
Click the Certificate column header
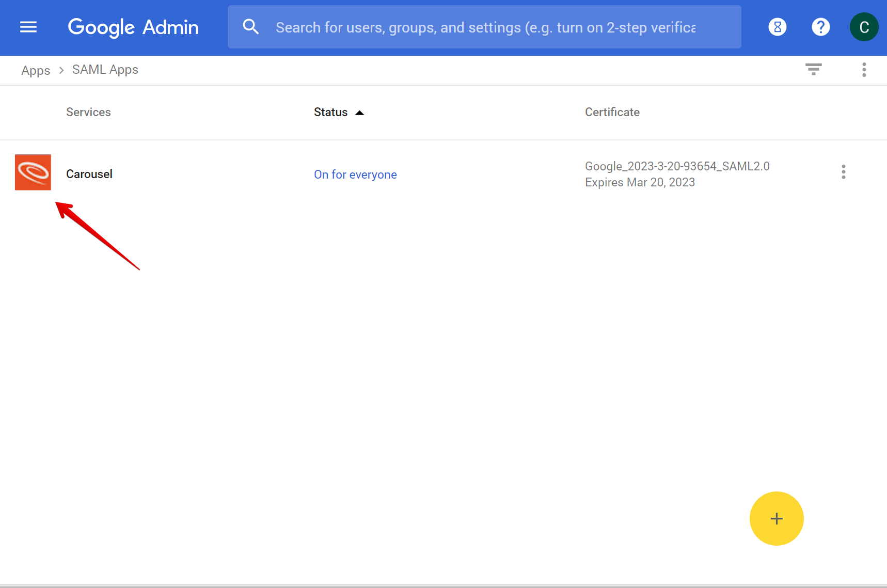(x=612, y=112)
